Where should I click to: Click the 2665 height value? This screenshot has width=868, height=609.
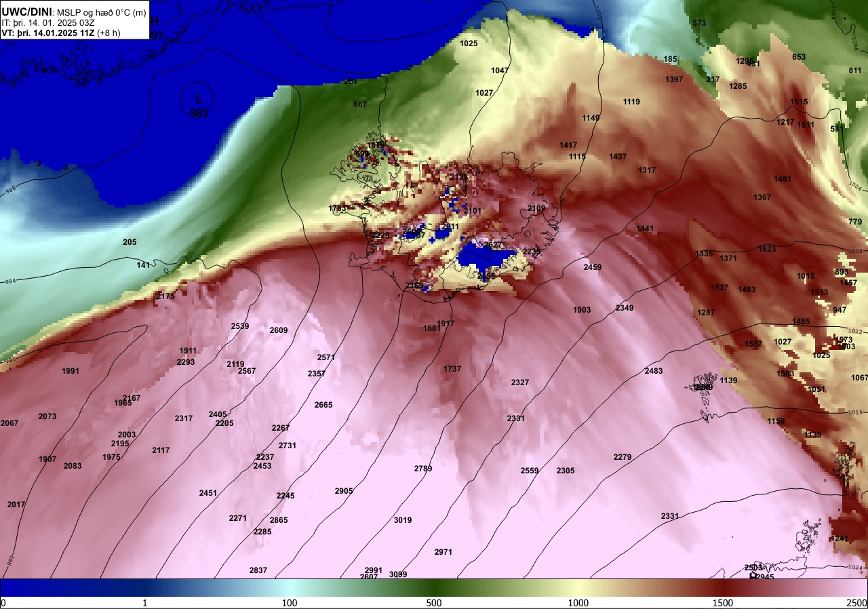pos(323,405)
